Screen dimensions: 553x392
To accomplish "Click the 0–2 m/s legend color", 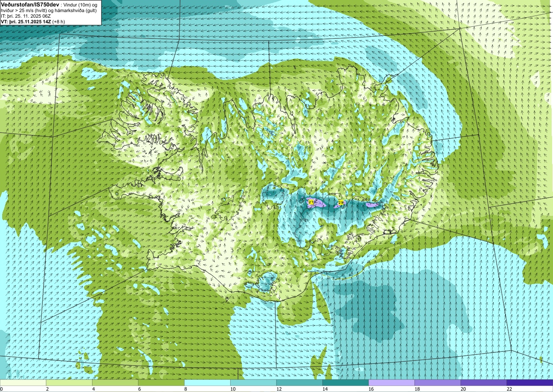I will pyautogui.click(x=23, y=383).
